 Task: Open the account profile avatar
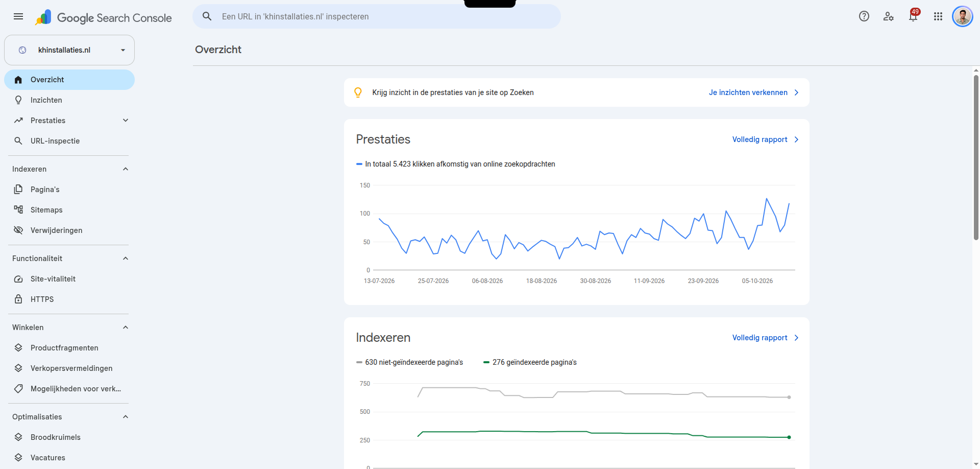963,16
